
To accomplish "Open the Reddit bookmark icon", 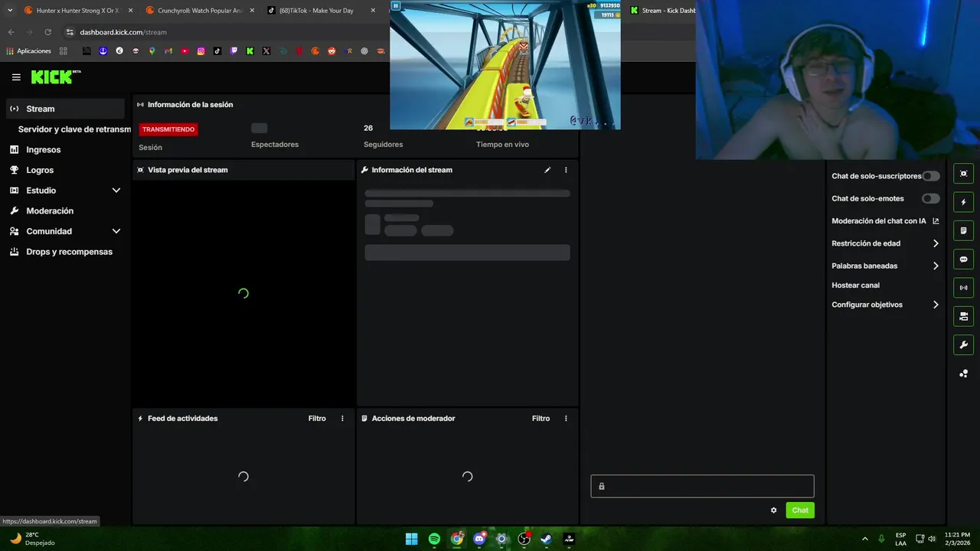I will [332, 51].
